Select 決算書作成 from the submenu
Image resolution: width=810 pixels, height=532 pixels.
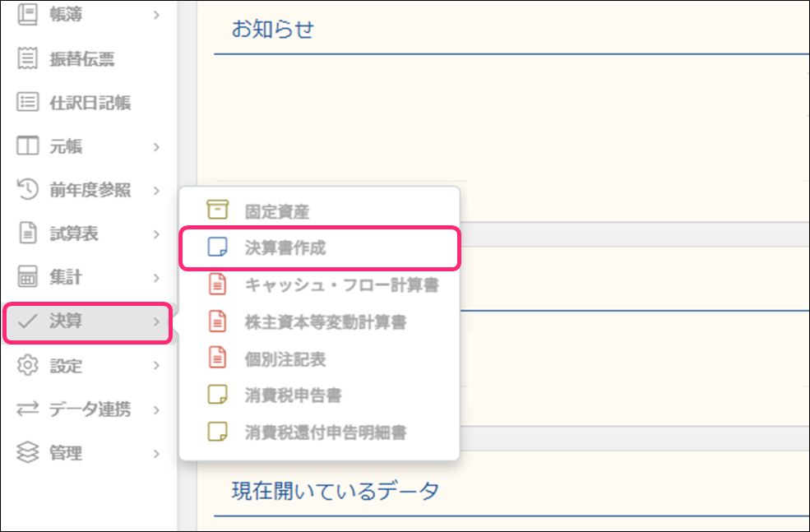pos(285,247)
